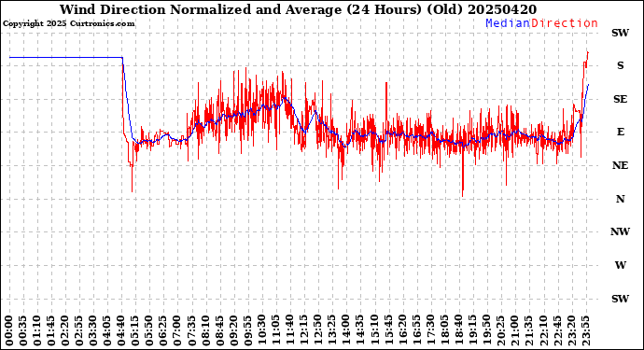644x350 pixels.
Task: Click the "02:55" time axis label
Action: click(x=79, y=330)
